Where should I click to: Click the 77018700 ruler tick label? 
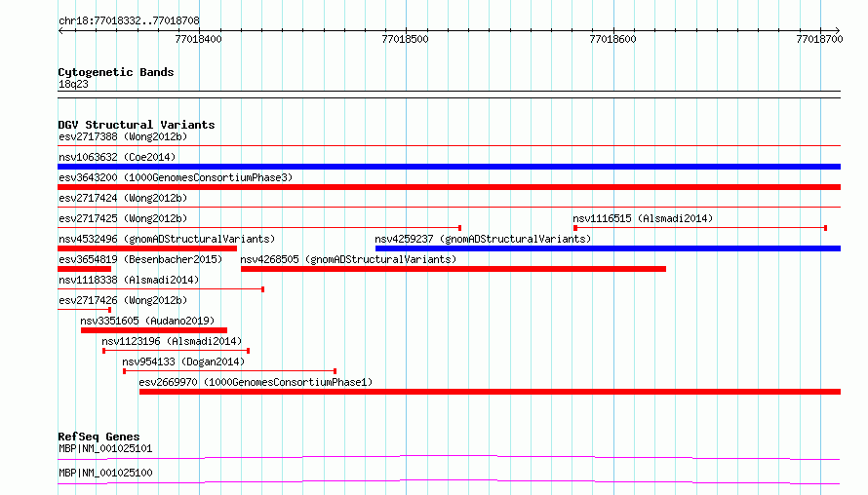[x=819, y=39]
